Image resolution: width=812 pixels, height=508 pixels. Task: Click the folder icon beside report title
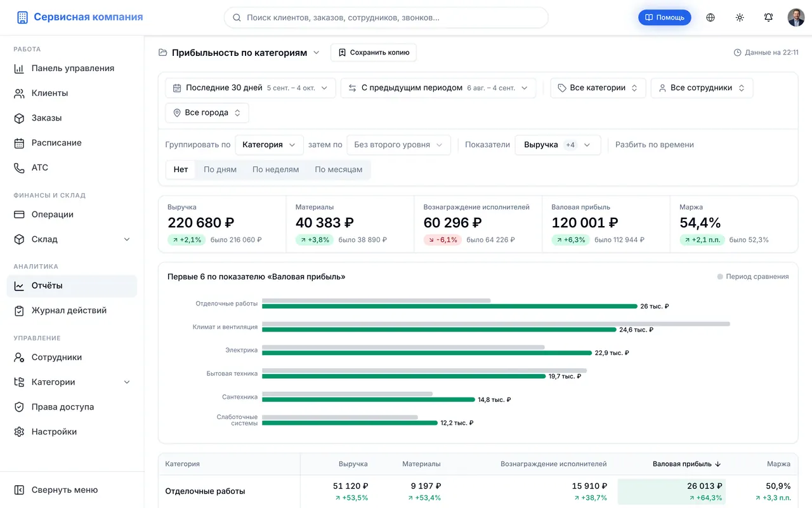click(163, 53)
